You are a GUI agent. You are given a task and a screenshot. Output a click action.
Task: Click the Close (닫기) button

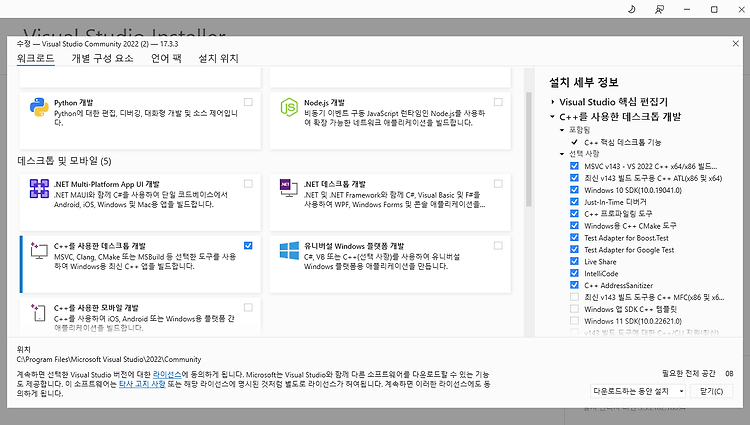point(711,391)
